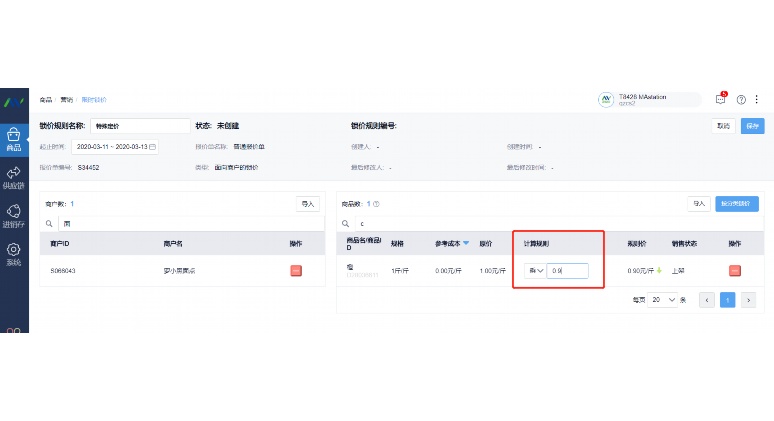
Task: Click the first breadcrumb 商品
Action: tap(46, 100)
